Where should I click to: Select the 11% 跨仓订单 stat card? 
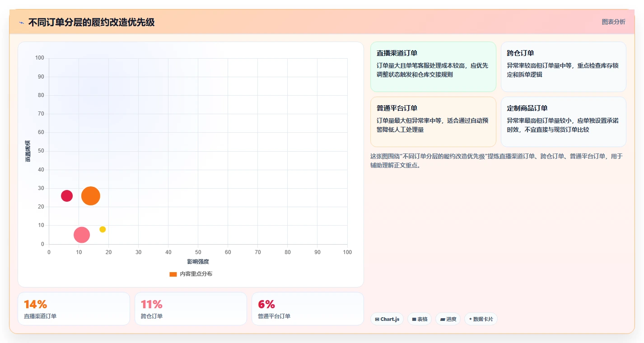[191, 309]
